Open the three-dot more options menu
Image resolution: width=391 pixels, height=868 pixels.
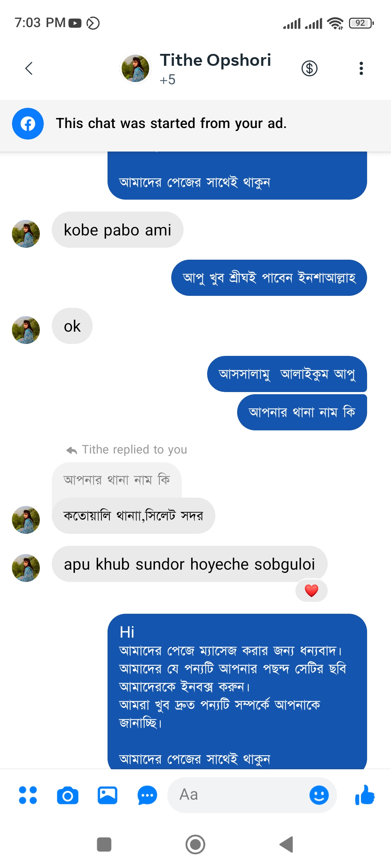[361, 68]
